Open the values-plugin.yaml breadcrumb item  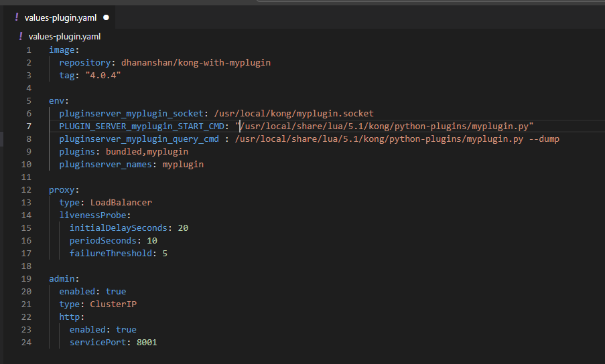point(65,36)
